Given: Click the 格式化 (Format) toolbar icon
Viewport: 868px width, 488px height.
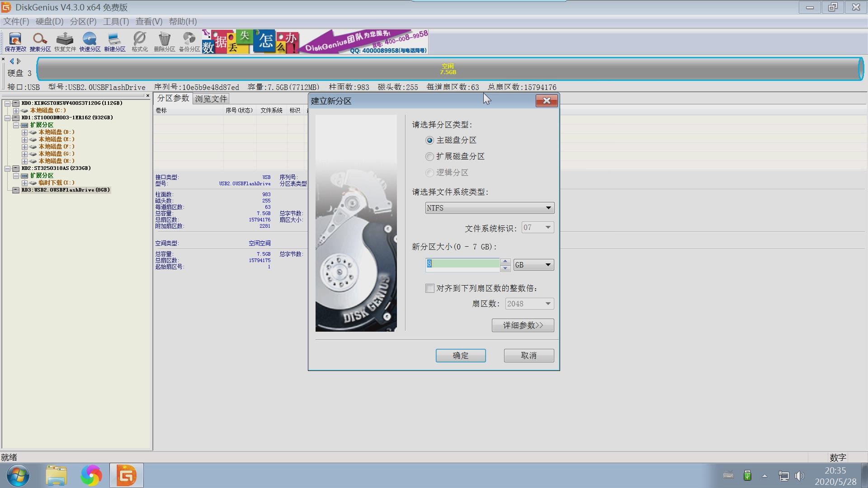Looking at the screenshot, I should pyautogui.click(x=139, y=42).
